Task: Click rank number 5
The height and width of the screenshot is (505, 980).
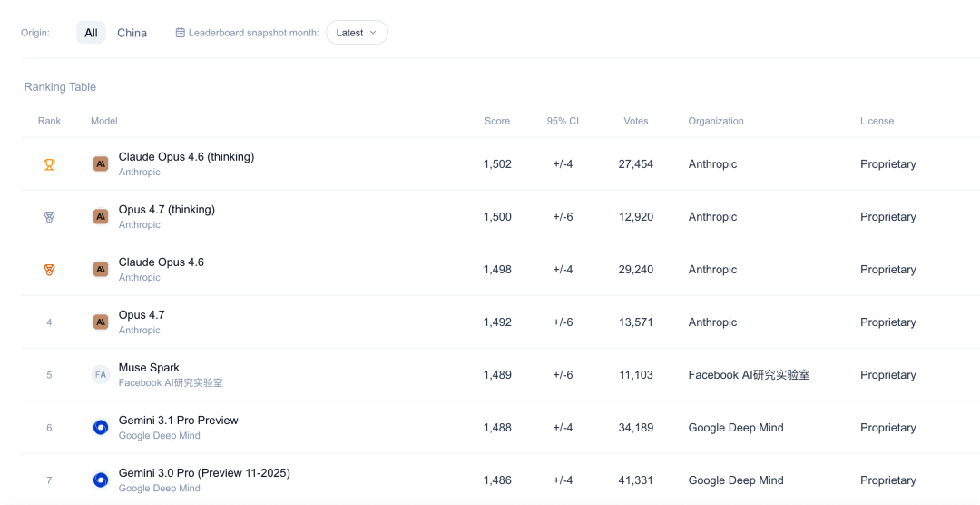Action: pyautogui.click(x=49, y=375)
